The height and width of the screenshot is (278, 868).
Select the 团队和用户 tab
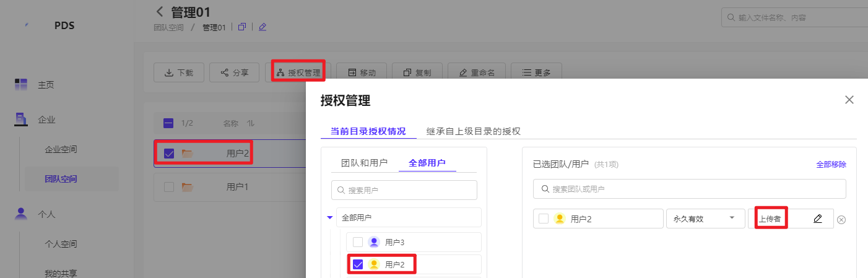(365, 163)
